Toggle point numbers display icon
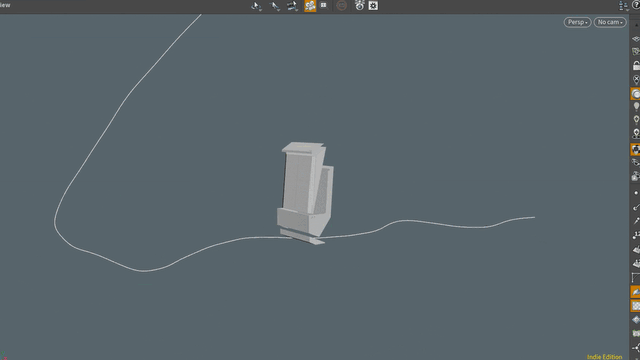640x360 pixels. 636,235
